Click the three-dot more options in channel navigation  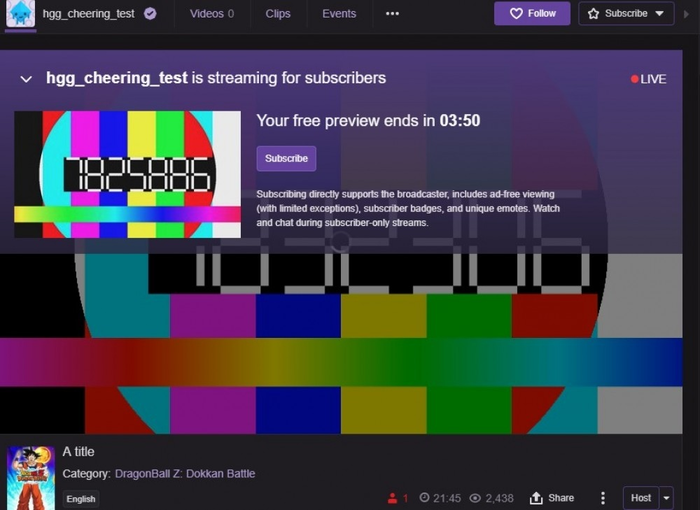tap(392, 14)
